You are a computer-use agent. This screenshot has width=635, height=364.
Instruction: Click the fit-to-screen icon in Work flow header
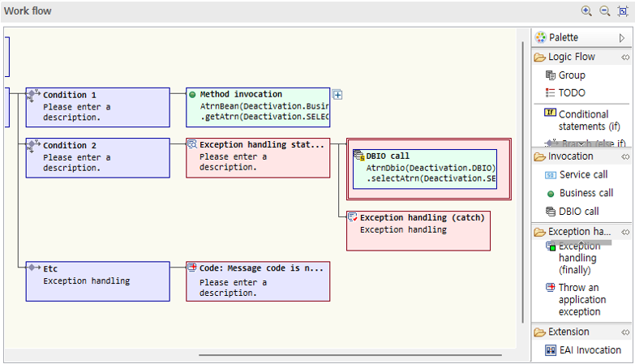click(x=623, y=11)
